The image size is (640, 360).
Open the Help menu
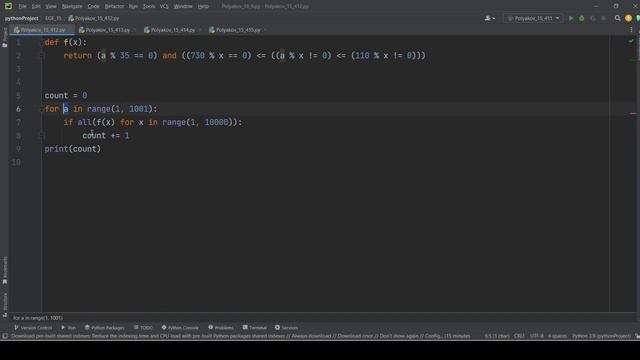[x=203, y=7]
